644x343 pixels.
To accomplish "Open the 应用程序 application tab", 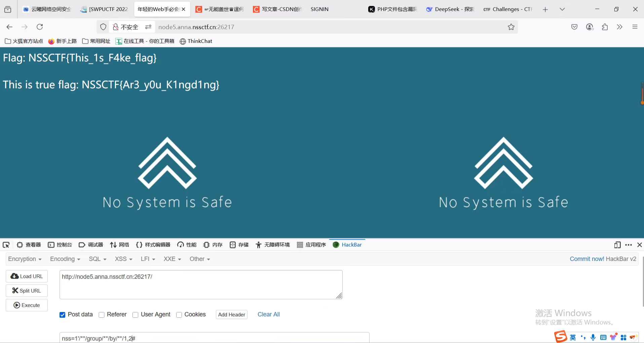I will point(311,245).
